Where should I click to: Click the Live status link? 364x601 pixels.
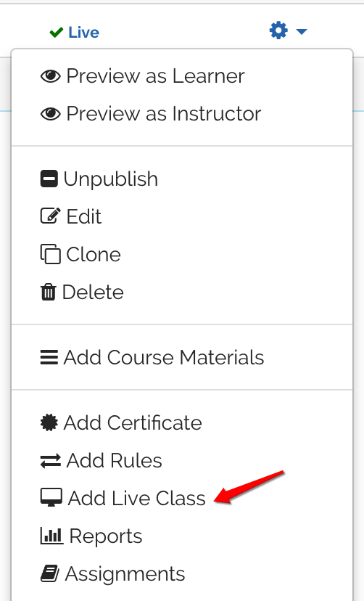[84, 33]
